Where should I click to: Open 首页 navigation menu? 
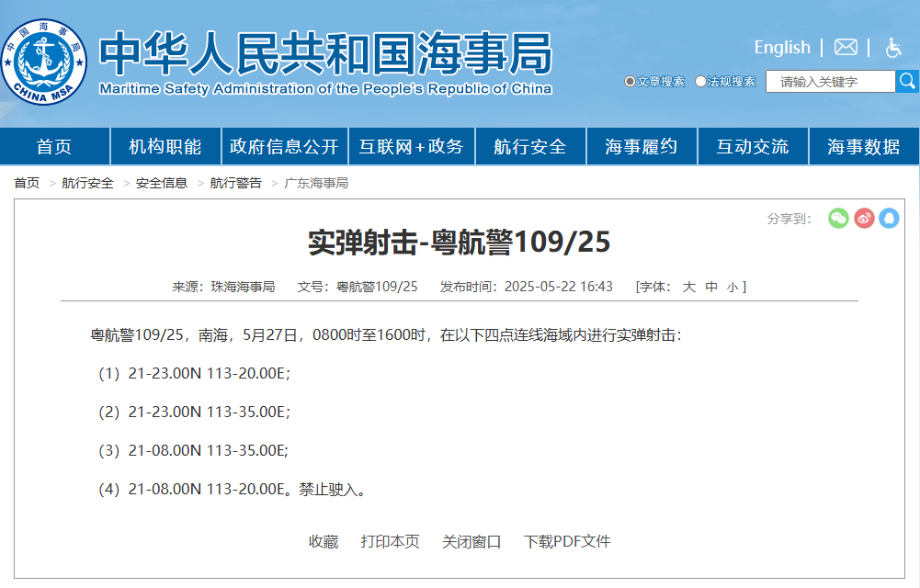54,146
